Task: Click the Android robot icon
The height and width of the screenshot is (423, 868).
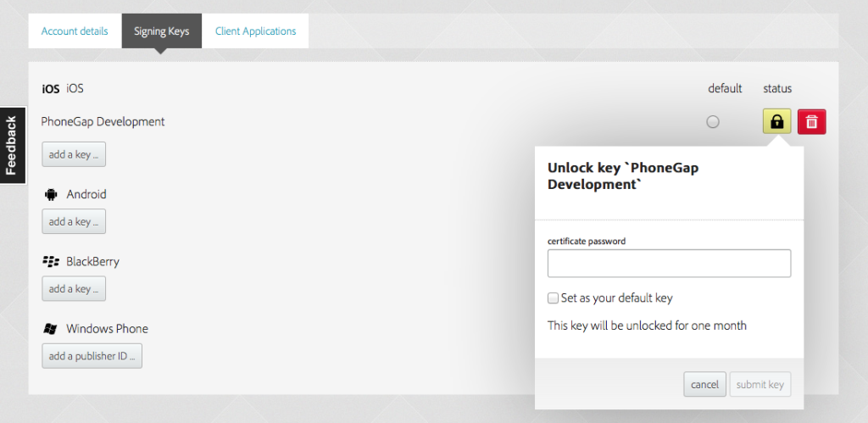Action: tap(51, 194)
